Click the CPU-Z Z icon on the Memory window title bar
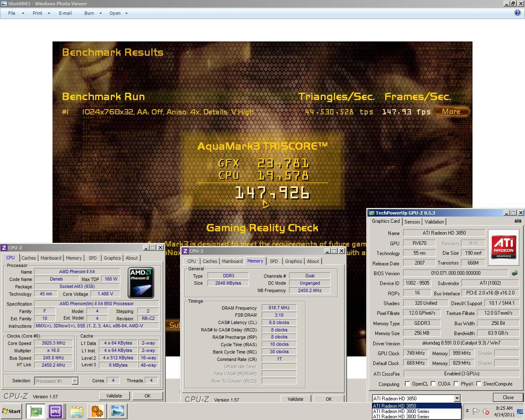The width and height of the screenshot is (525, 420). coord(185,251)
